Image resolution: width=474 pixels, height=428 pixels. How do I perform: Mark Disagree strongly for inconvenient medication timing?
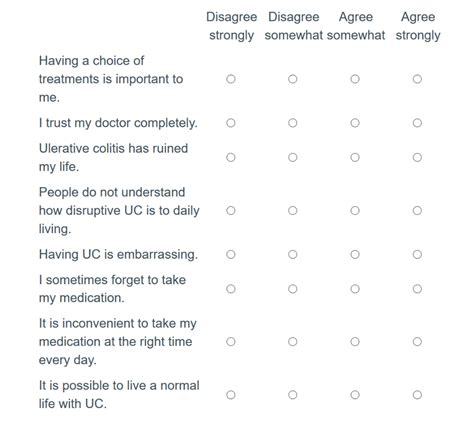coord(231,342)
